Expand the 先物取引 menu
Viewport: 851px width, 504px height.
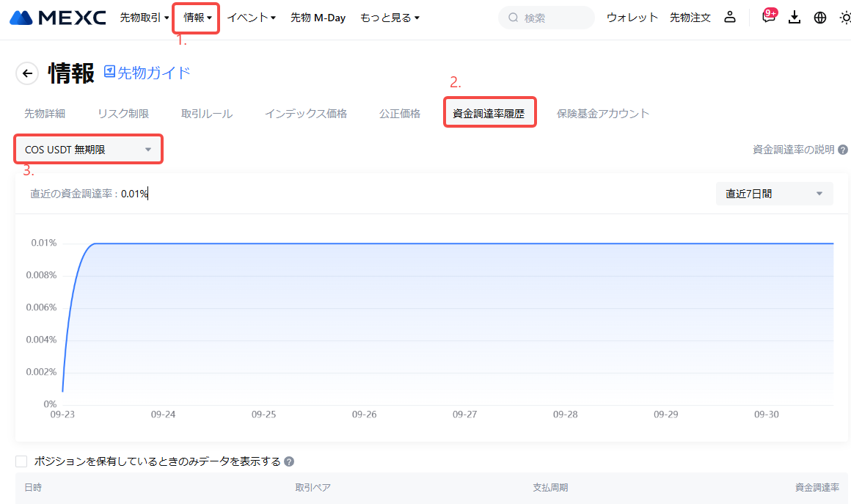[145, 18]
